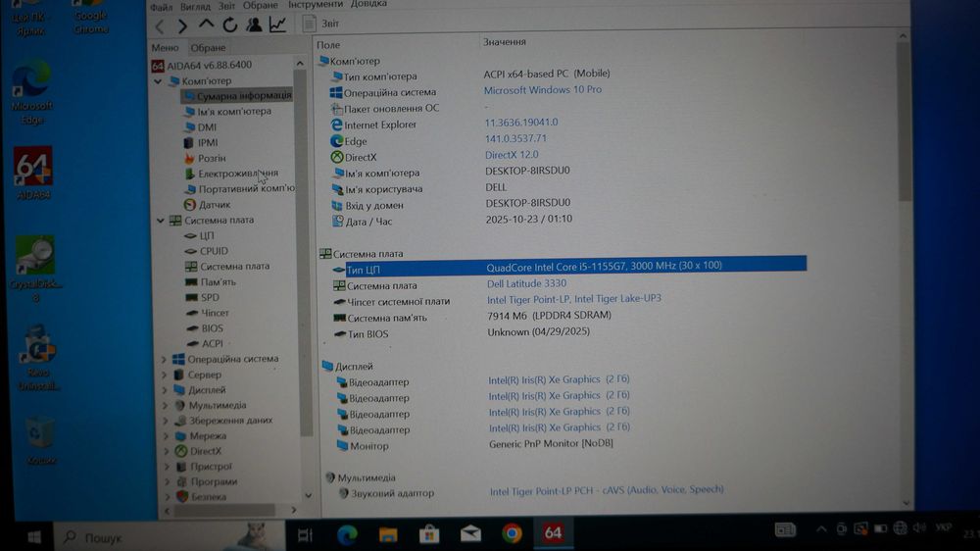This screenshot has width=980, height=551.
Task: Click the Task View taskbar icon
Action: (x=305, y=535)
